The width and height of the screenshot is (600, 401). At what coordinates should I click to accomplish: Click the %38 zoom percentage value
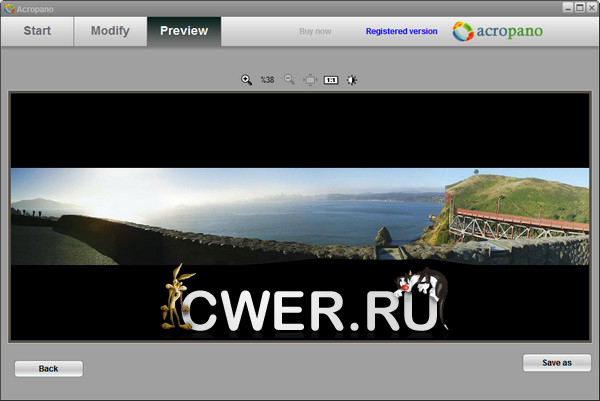(267, 80)
